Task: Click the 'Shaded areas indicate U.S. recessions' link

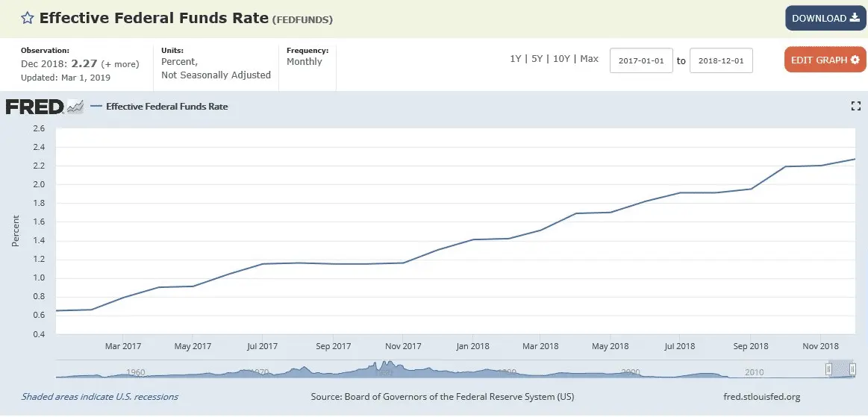Action: [x=100, y=397]
